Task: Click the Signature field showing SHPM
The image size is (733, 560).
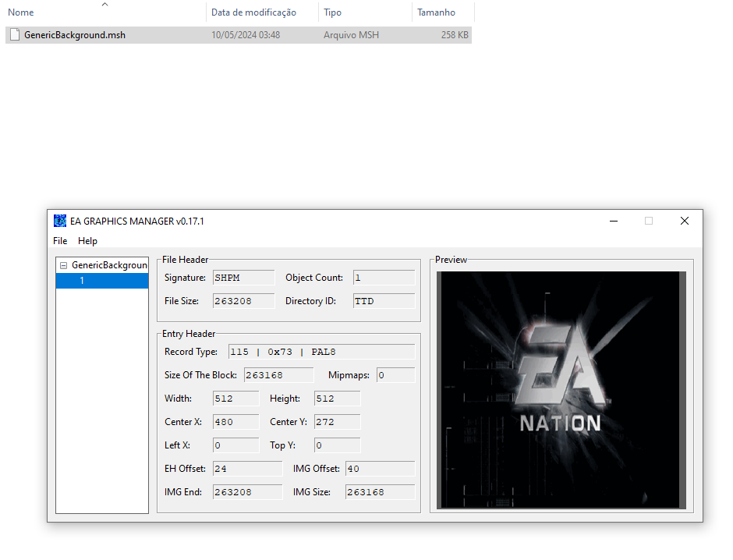Action: [243, 278]
